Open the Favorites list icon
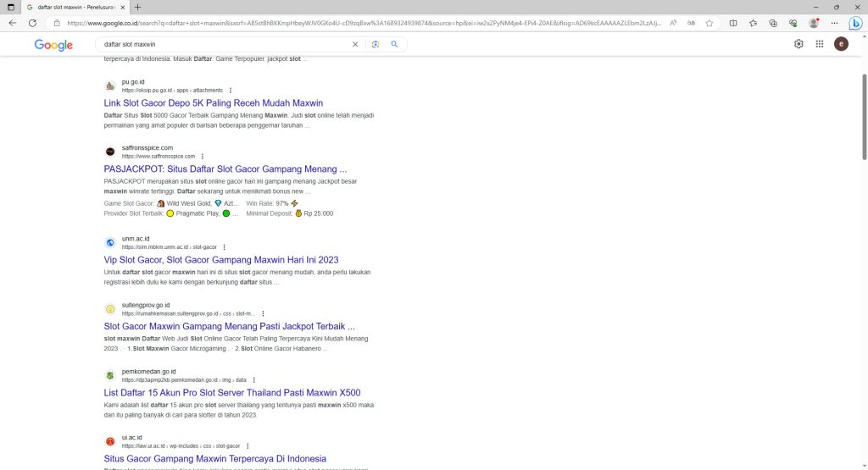 (753, 23)
